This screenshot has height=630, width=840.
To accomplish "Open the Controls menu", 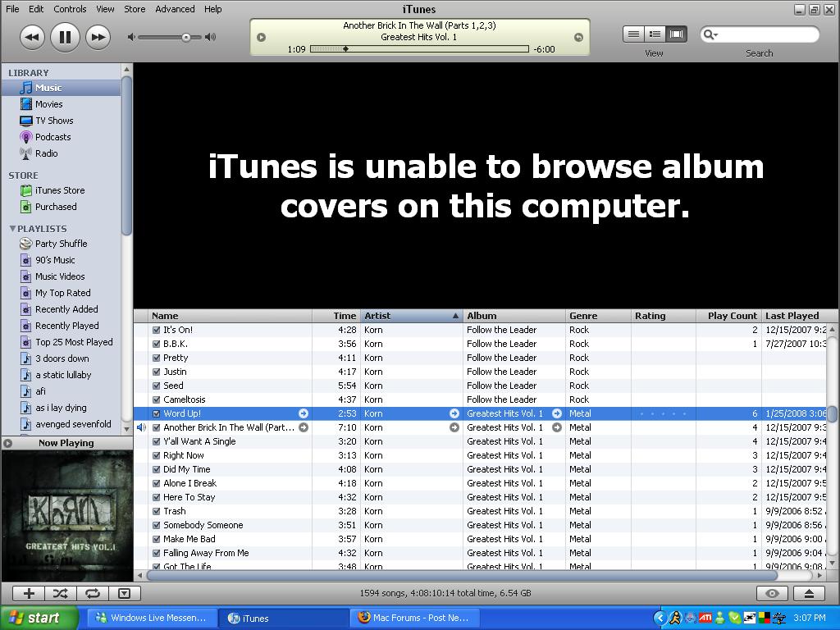I will [70, 9].
